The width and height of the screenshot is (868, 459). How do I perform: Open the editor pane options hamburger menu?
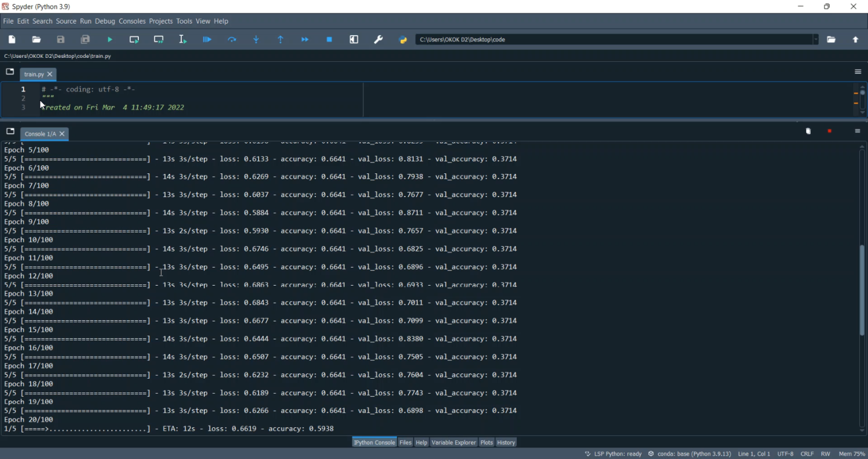tap(858, 72)
